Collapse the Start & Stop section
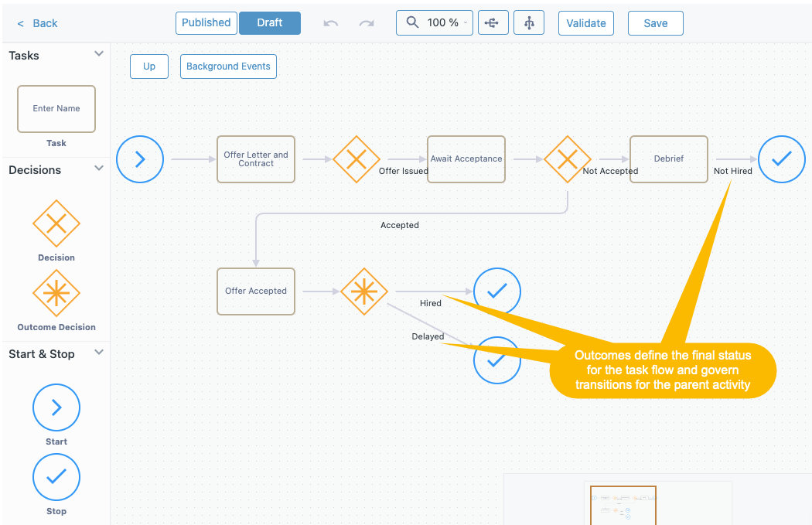 pos(98,353)
